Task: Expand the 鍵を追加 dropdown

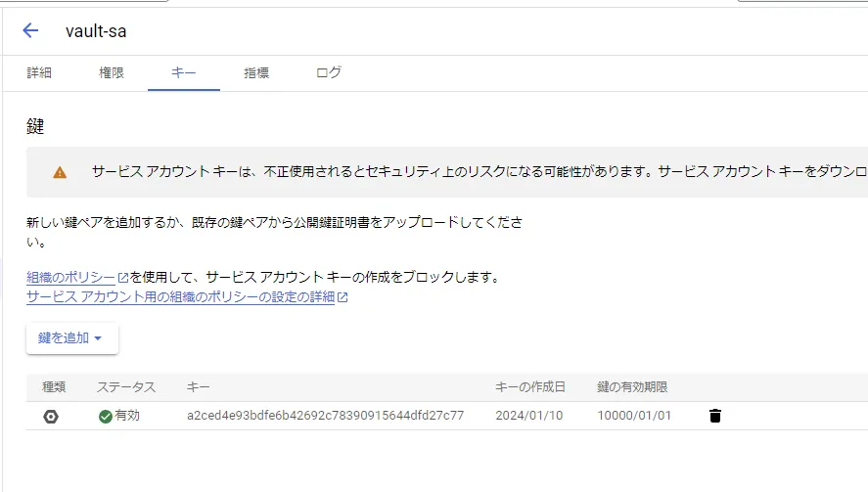Action: coord(71,337)
